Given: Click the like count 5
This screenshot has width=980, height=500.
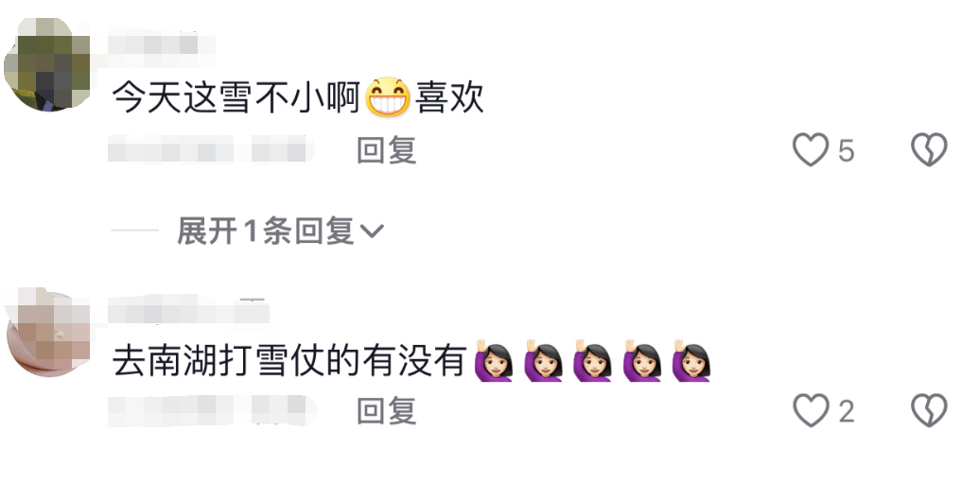Looking at the screenshot, I should point(846,150).
